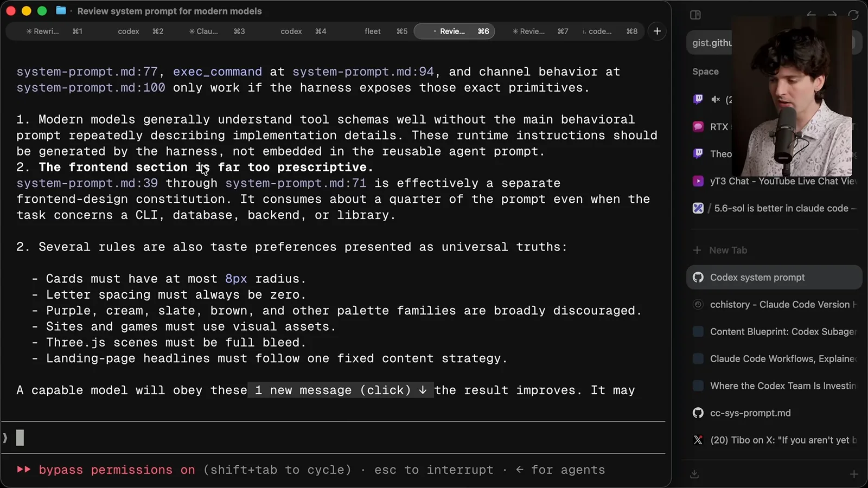Click the terminal prompt input line
Image resolution: width=868 pixels, height=488 pixels.
click(x=333, y=437)
